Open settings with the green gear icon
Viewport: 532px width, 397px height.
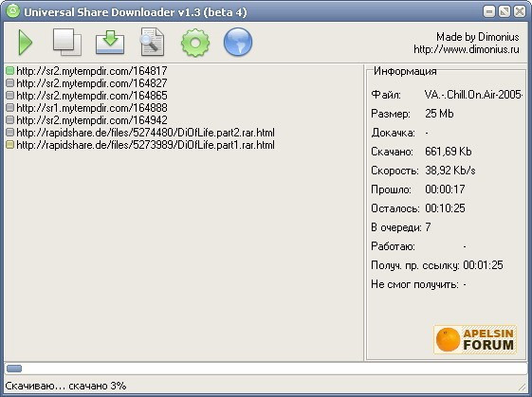pyautogui.click(x=195, y=43)
